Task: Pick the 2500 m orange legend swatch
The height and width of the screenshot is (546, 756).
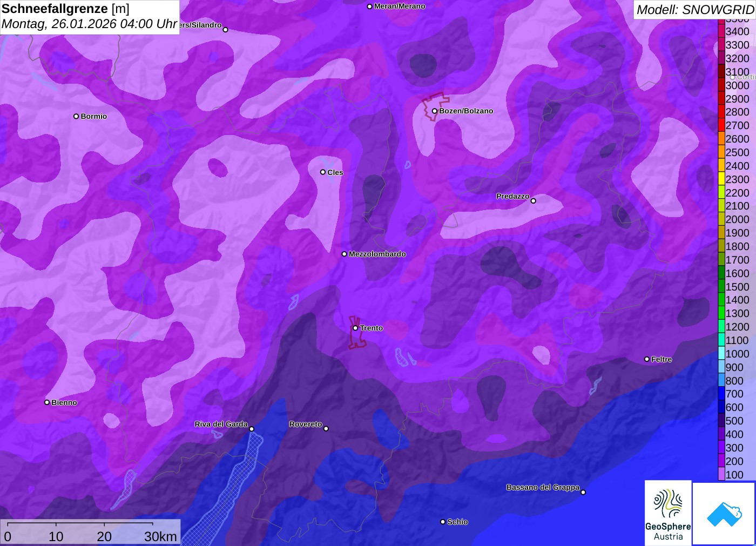Action: 721,152
